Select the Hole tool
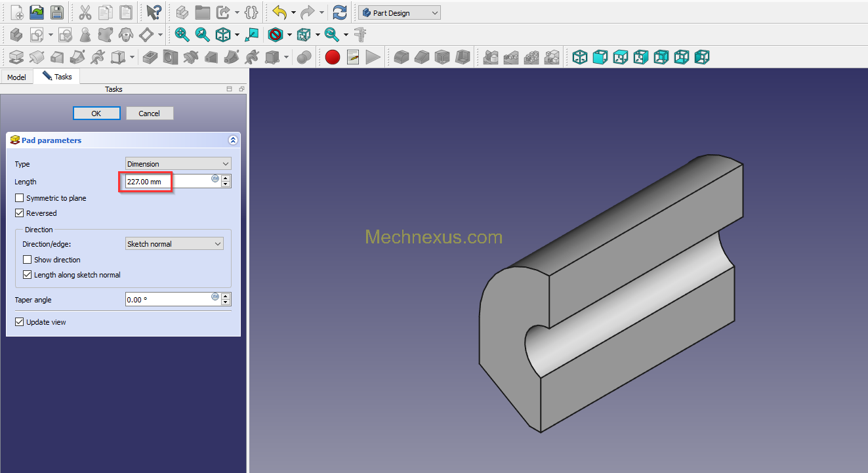The image size is (868, 473). point(171,57)
